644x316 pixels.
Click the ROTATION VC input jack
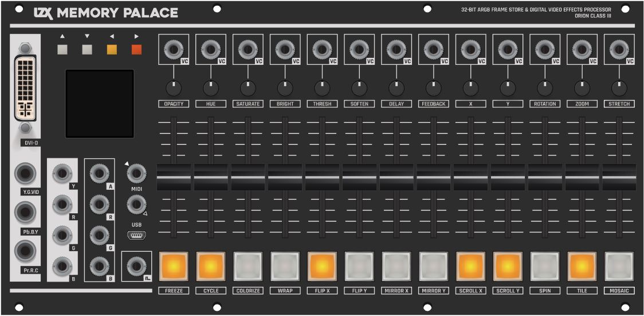pos(545,50)
